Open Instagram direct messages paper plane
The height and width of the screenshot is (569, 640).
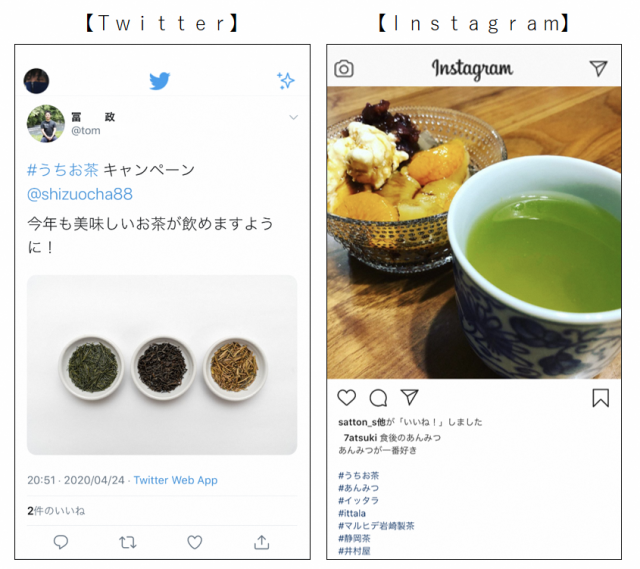(x=598, y=68)
